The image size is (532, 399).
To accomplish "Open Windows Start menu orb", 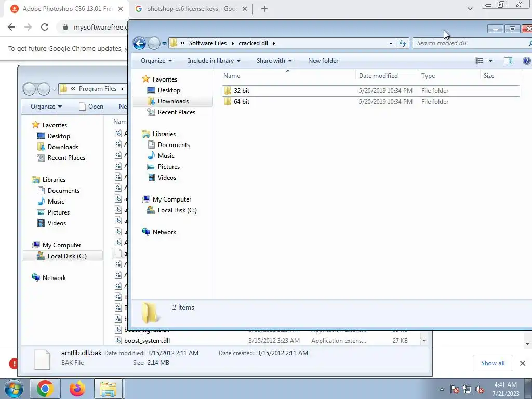I will 14,389.
